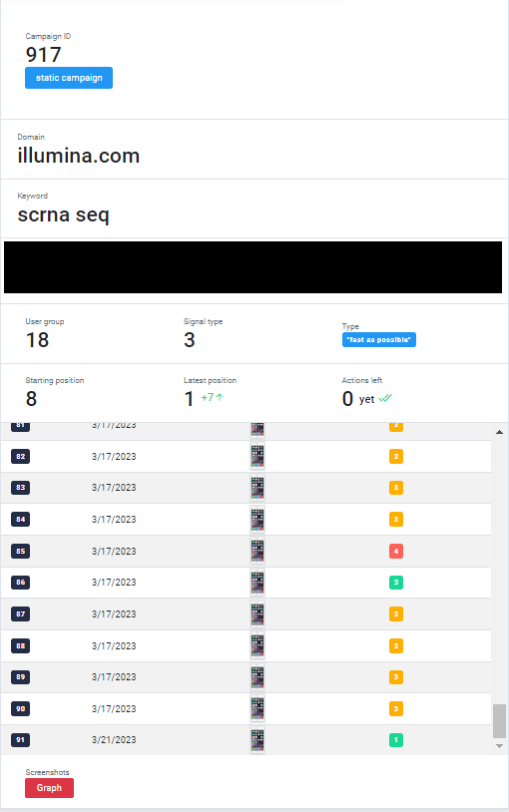Screen dimensions: 509x812
Task: Click the "fast as possible" type badge
Action: [379, 340]
